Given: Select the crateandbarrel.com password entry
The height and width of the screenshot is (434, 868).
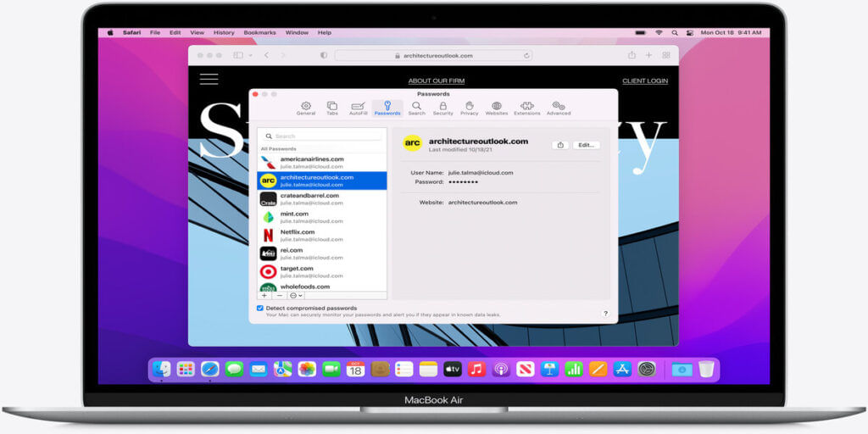Looking at the screenshot, I should [322, 198].
